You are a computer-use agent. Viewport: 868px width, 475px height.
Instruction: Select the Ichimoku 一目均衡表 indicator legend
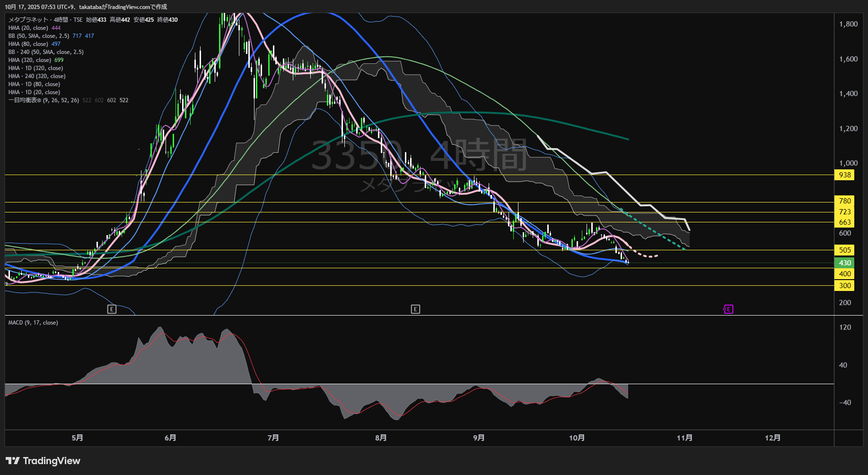coord(44,100)
